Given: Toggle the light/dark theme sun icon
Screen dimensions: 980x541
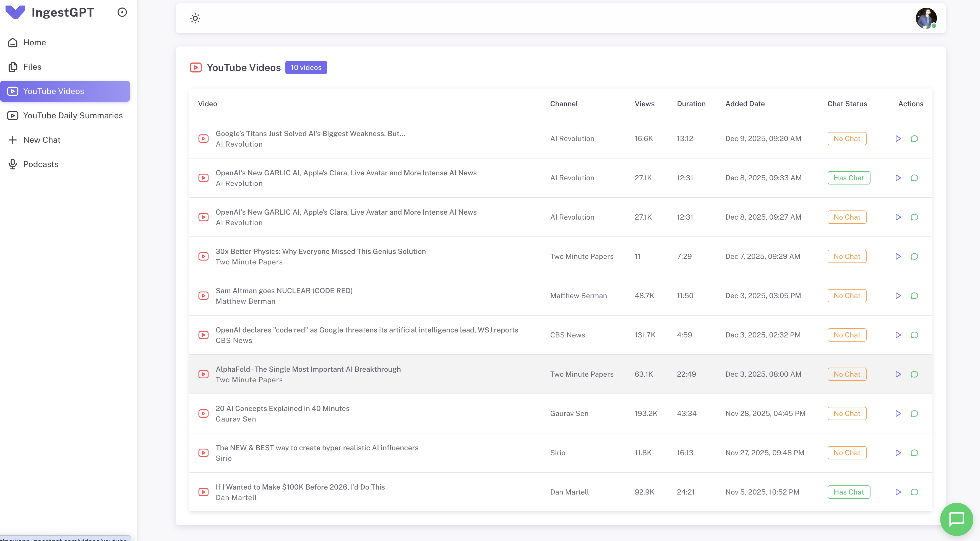Looking at the screenshot, I should (x=195, y=18).
